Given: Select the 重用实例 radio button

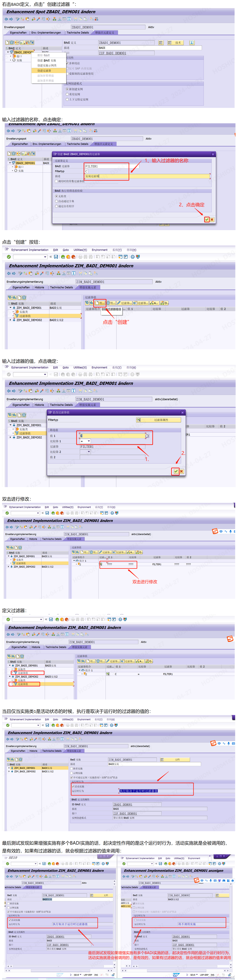Looking at the screenshot, I should [67, 94].
